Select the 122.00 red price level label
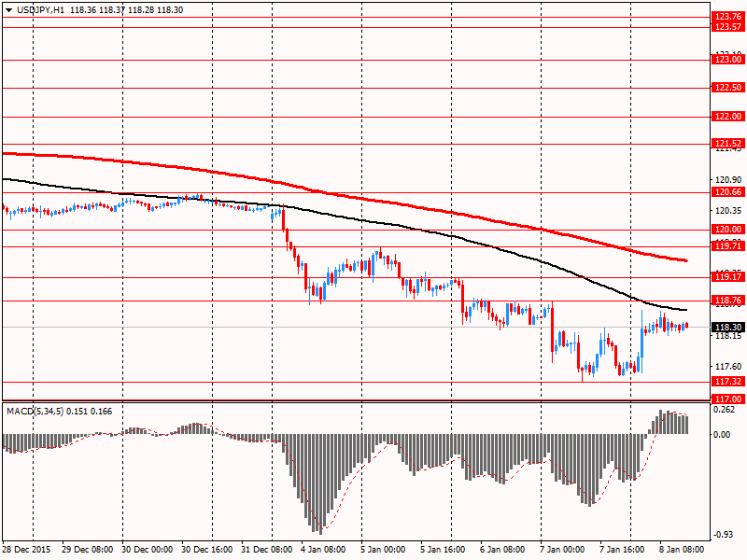This screenshot has width=747, height=560. point(728,116)
